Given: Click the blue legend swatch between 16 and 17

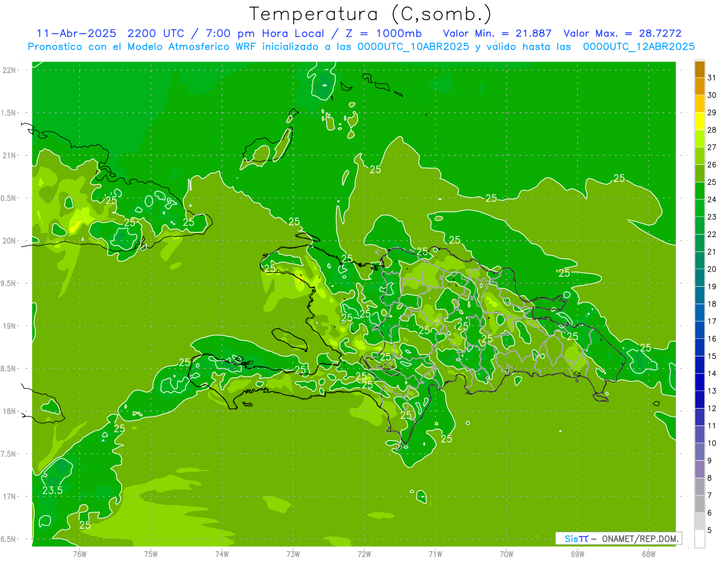Looking at the screenshot, I should 699,330.
